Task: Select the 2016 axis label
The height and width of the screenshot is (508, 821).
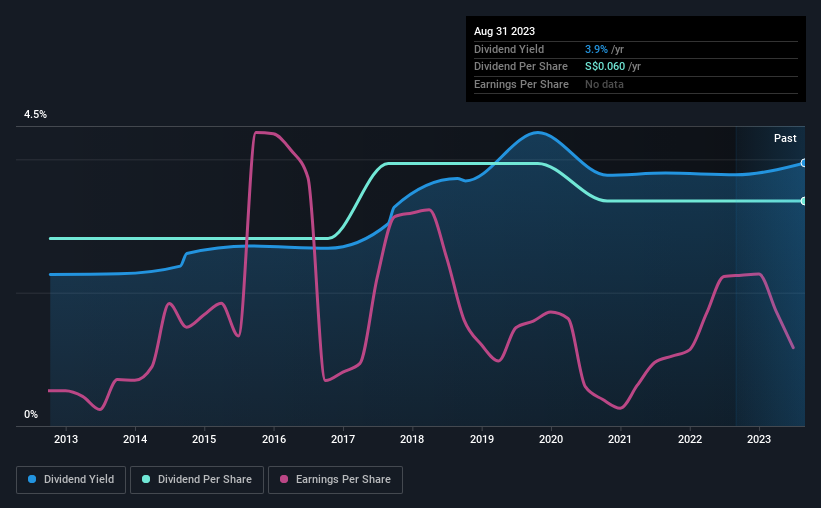Action: [274, 439]
